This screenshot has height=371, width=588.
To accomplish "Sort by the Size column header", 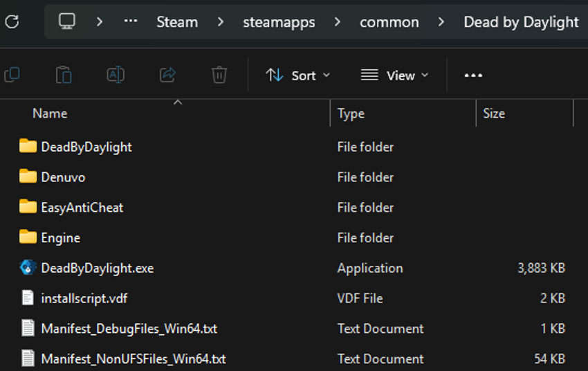I will [494, 114].
